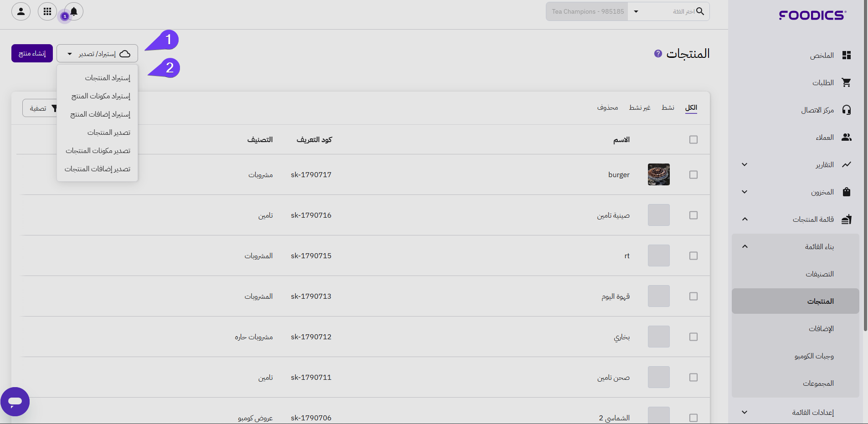Check the box for the burger product

point(693,175)
